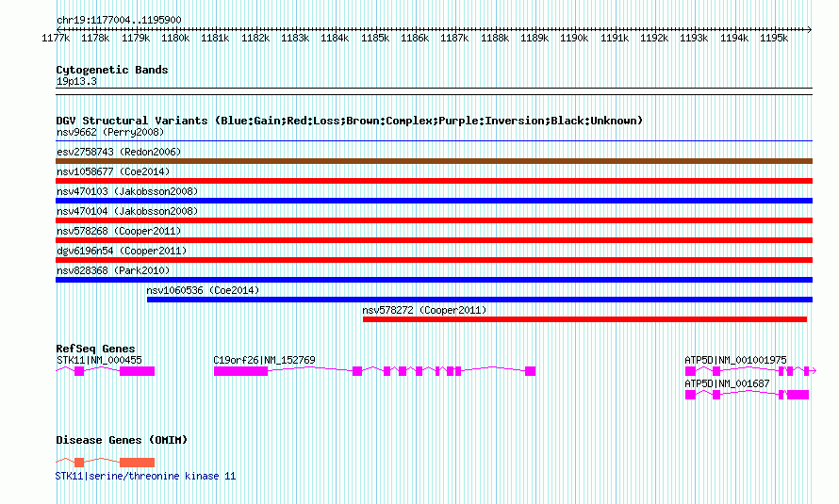Open variant nsv1060536 (Coe2014) label
The width and height of the screenshot is (839, 504).
pos(203,290)
